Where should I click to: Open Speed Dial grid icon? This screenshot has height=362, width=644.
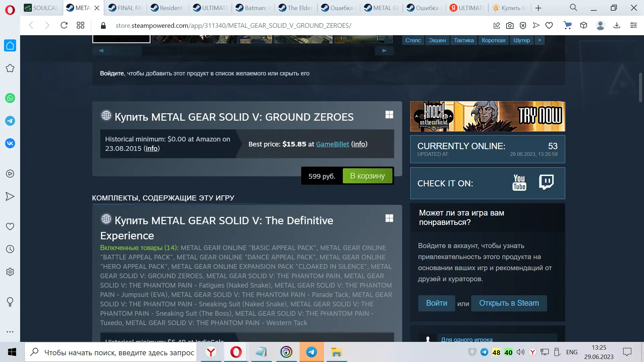(x=80, y=25)
